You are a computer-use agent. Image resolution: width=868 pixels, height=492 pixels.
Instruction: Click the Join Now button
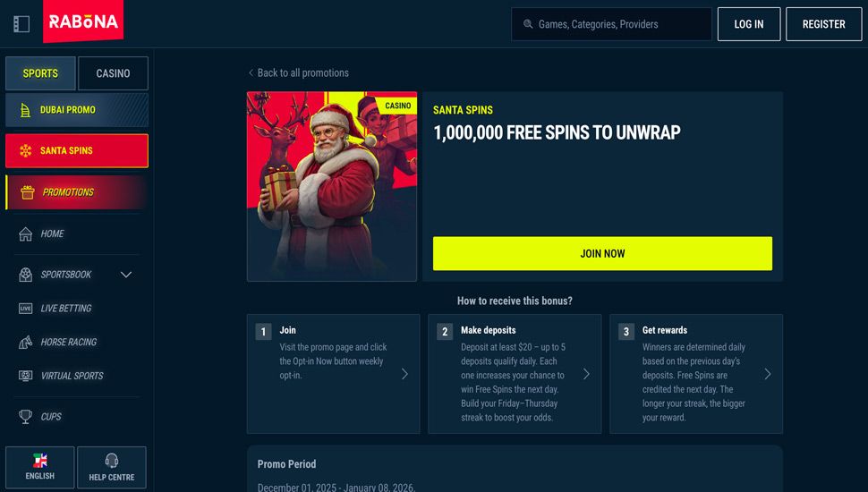(602, 253)
